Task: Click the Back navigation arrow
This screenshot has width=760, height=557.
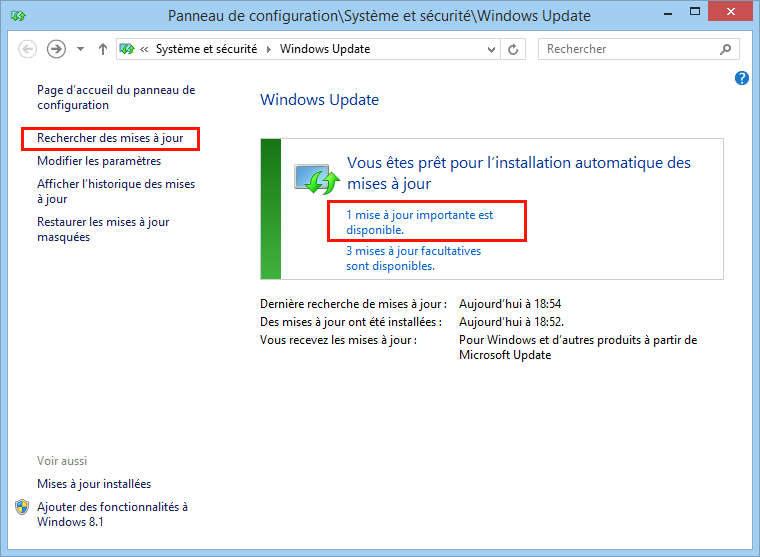Action: [x=27, y=49]
